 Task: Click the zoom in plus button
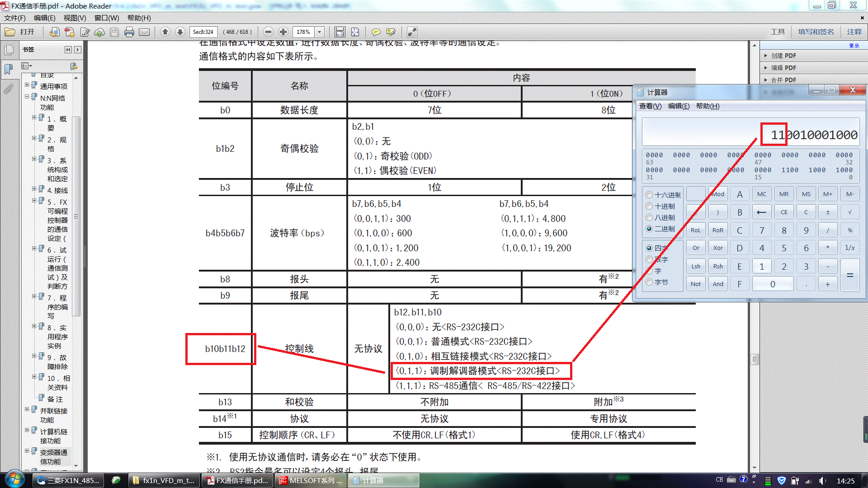click(x=283, y=32)
